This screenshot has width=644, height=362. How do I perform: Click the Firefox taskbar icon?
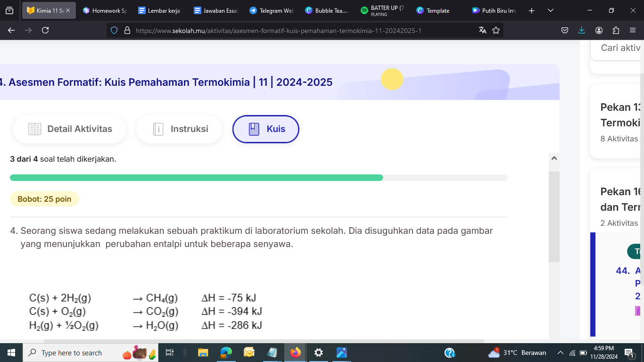pos(296,353)
